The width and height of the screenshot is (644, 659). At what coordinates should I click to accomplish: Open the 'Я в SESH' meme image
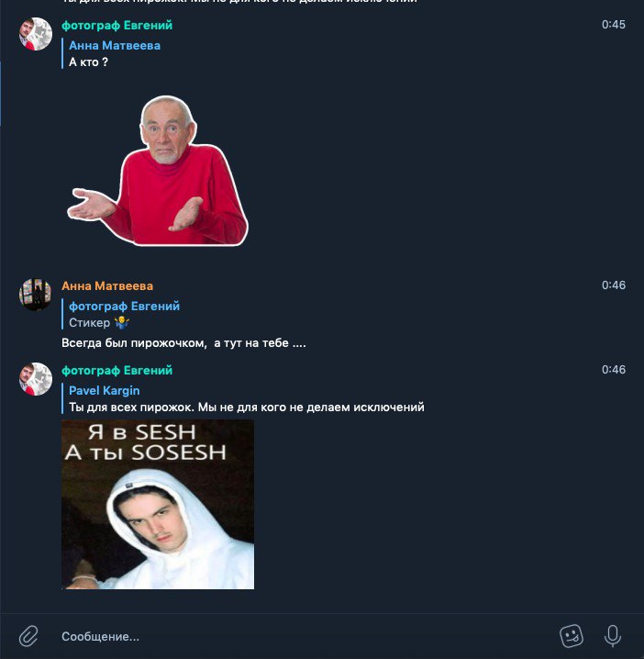coord(158,504)
